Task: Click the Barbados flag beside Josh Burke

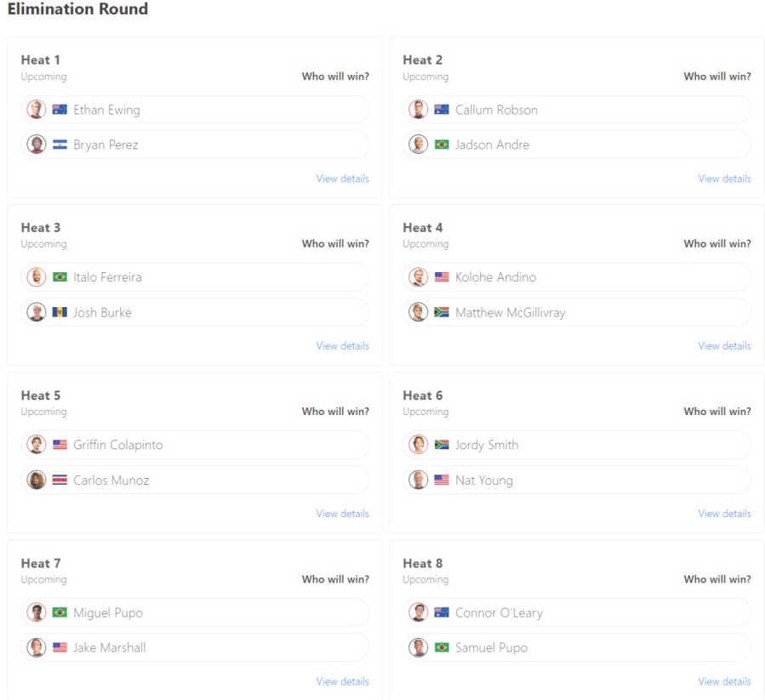Action: click(60, 312)
